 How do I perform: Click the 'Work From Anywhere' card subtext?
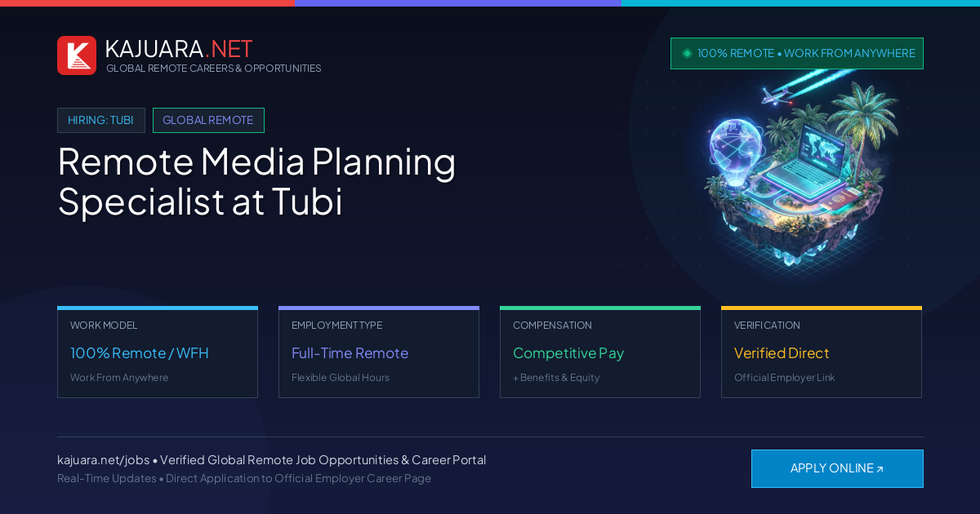[x=119, y=378]
